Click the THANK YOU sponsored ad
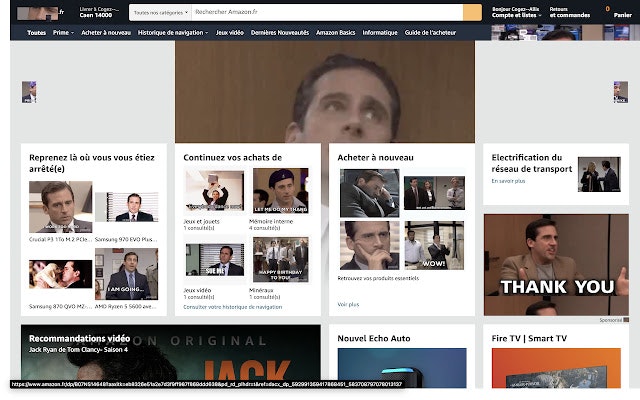The width and height of the screenshot is (640, 400). (556, 264)
